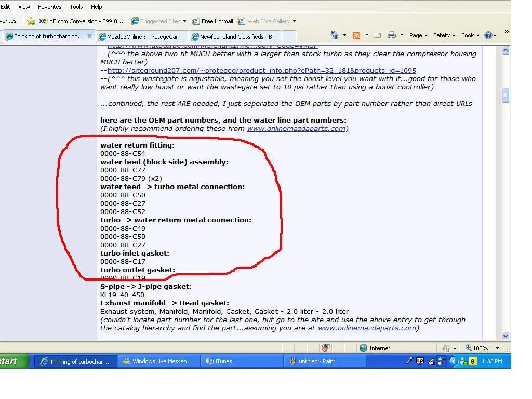Click the Home icon in command bar

point(335,35)
